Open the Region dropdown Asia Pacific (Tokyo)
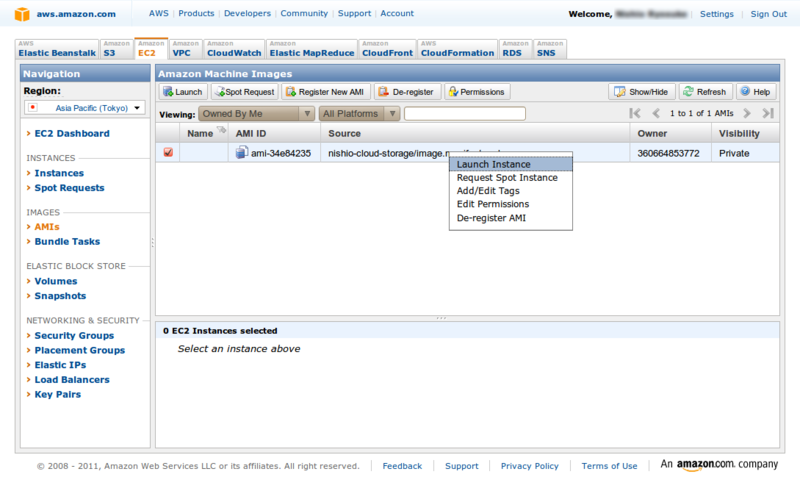Image resolution: width=800 pixels, height=477 pixels. click(85, 108)
